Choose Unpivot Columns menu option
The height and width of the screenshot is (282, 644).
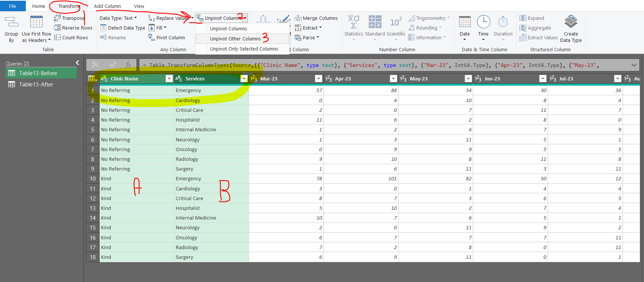point(243,28)
